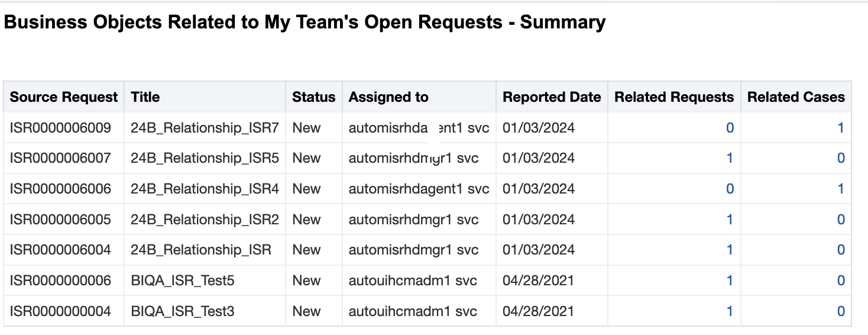Open Related Cases link for ISR0000000004
Viewport: 868px width, 335px height.
841,311
